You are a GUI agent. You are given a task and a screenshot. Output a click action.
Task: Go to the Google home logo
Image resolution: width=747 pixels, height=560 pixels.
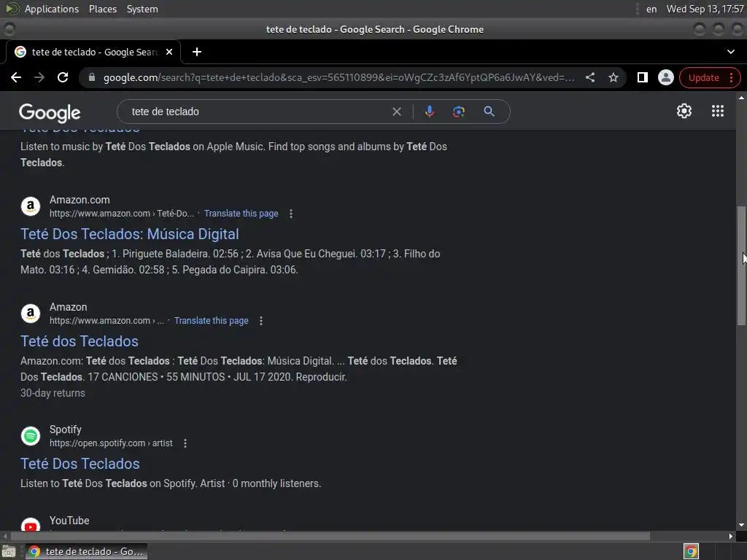50,113
